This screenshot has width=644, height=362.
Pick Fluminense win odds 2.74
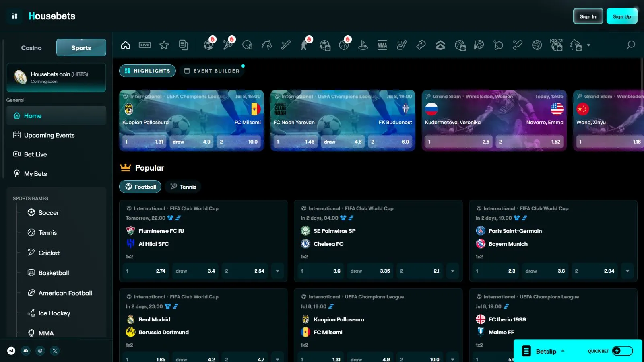click(146, 271)
